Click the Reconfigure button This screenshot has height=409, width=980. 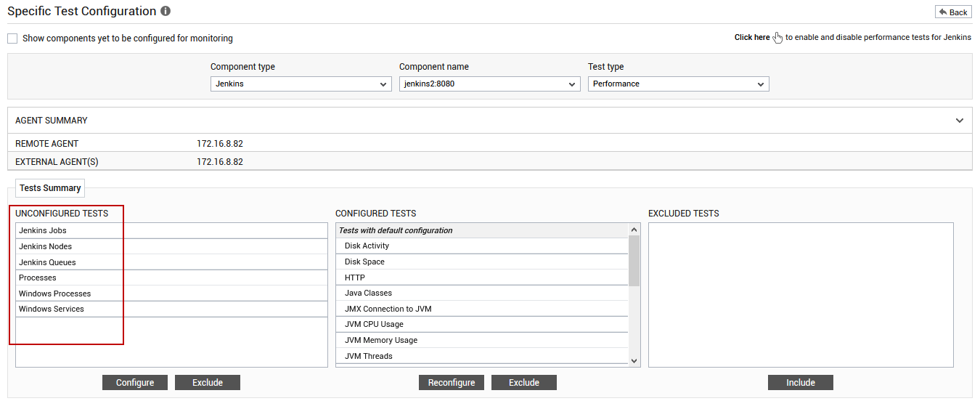coord(452,383)
